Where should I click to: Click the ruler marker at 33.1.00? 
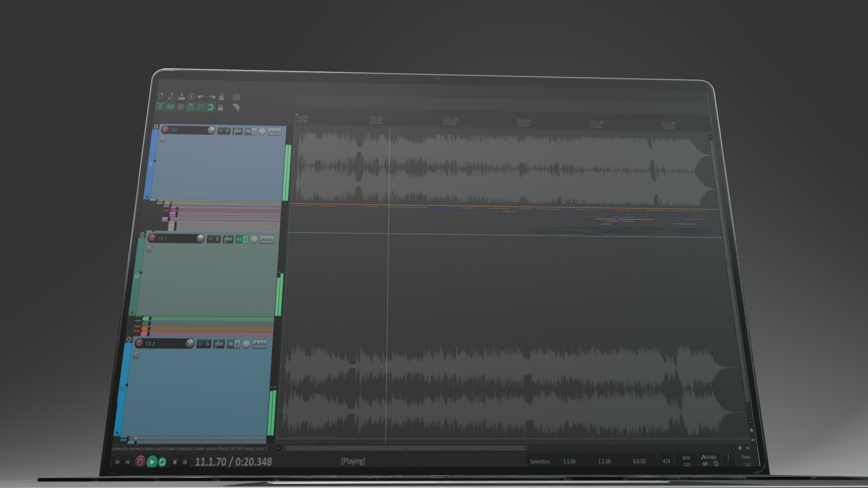[596, 123]
